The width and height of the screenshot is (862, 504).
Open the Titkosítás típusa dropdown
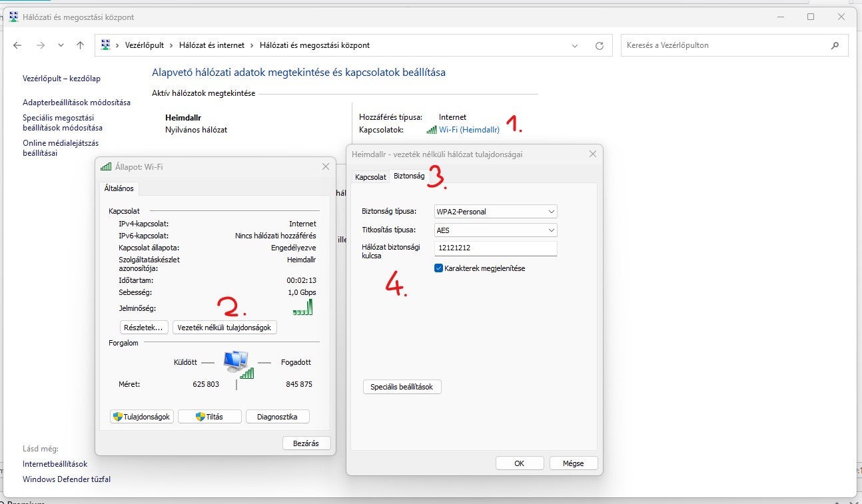pos(495,230)
